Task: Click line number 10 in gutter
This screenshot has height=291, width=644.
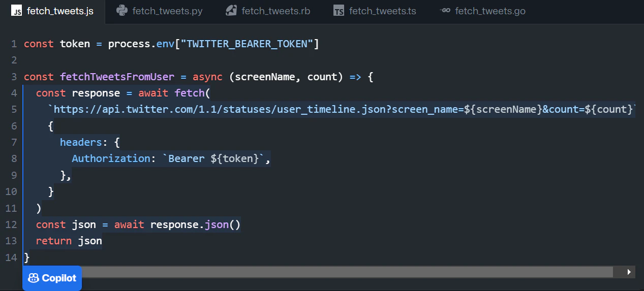Action: click(11, 191)
